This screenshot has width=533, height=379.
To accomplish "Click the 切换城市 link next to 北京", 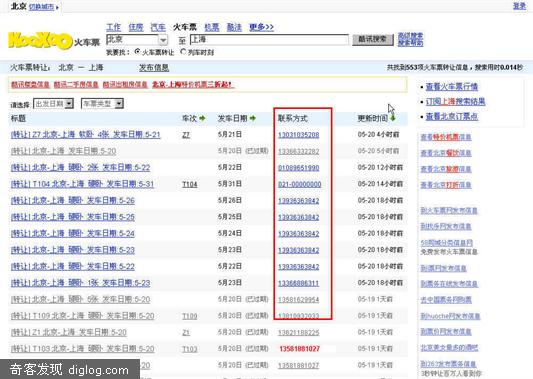I will (x=41, y=7).
